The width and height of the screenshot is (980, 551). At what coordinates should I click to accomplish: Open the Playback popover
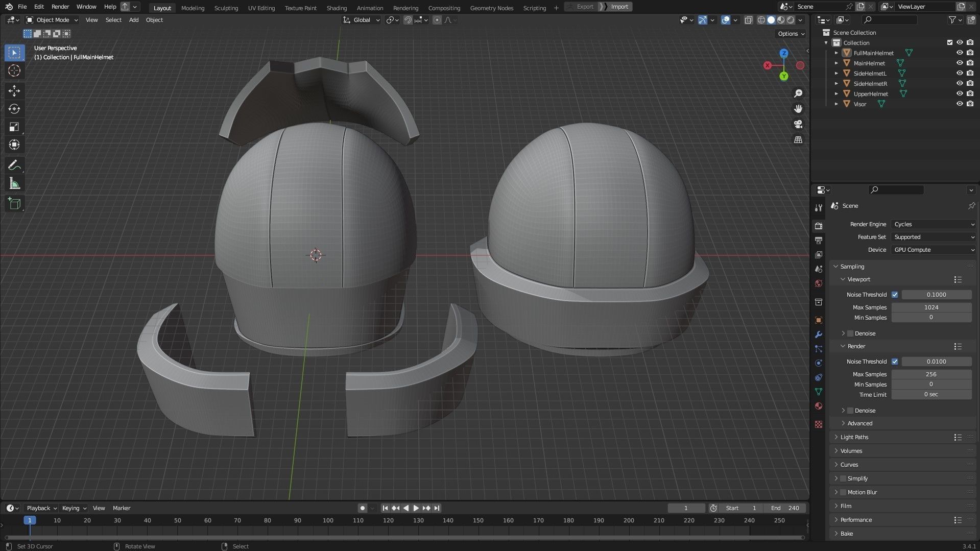click(x=41, y=508)
